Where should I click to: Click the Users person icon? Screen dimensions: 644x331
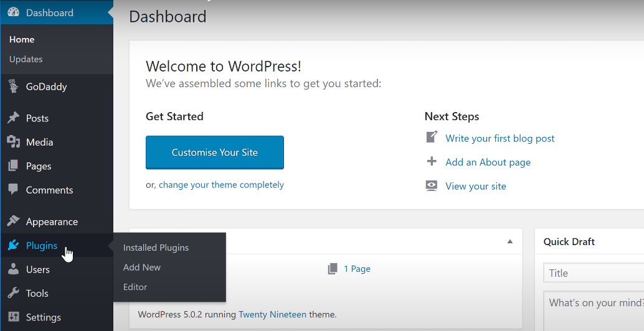coord(13,269)
